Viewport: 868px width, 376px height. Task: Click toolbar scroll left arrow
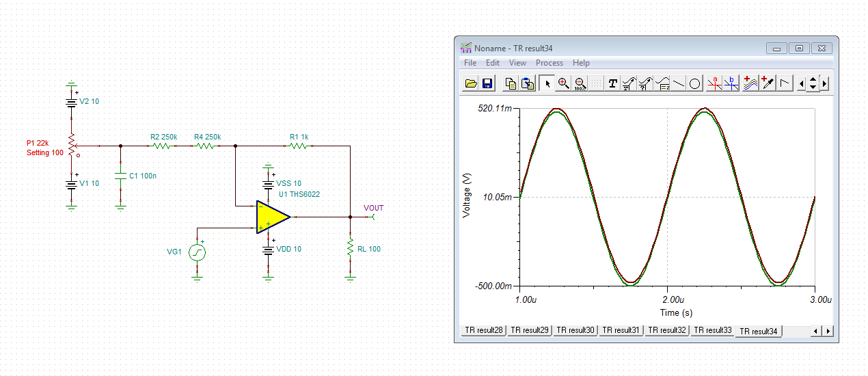(x=801, y=83)
